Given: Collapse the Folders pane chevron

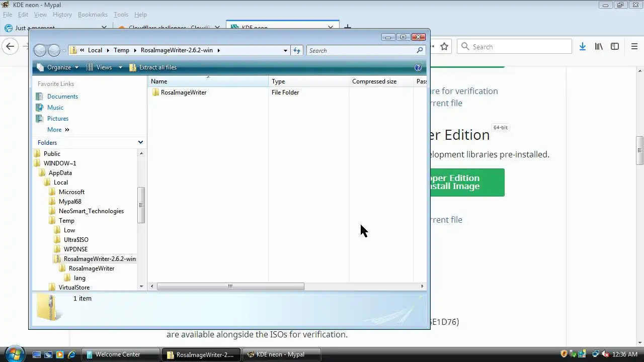Looking at the screenshot, I should coord(140,143).
